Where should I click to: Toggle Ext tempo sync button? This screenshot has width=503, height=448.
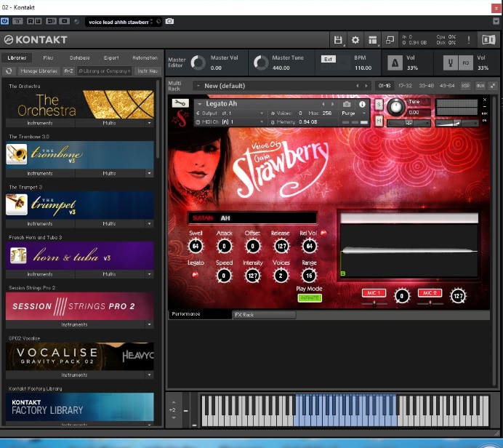point(328,59)
